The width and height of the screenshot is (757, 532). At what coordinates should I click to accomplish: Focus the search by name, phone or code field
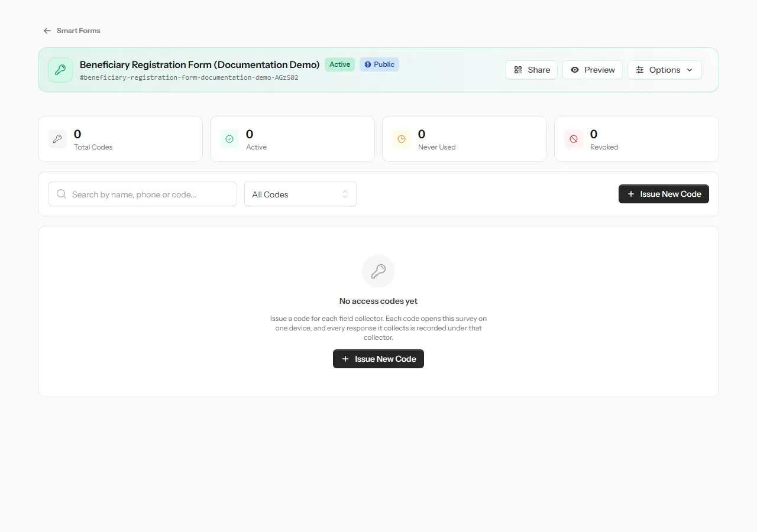[143, 194]
